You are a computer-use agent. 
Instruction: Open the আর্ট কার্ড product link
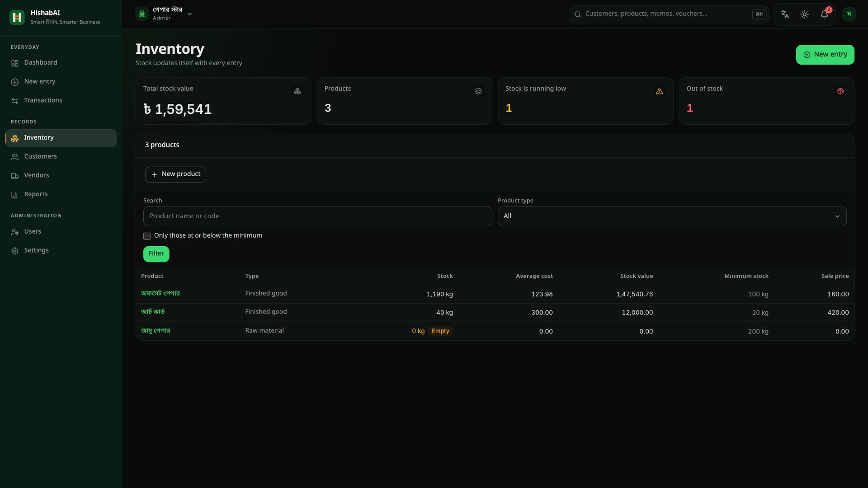point(153,312)
